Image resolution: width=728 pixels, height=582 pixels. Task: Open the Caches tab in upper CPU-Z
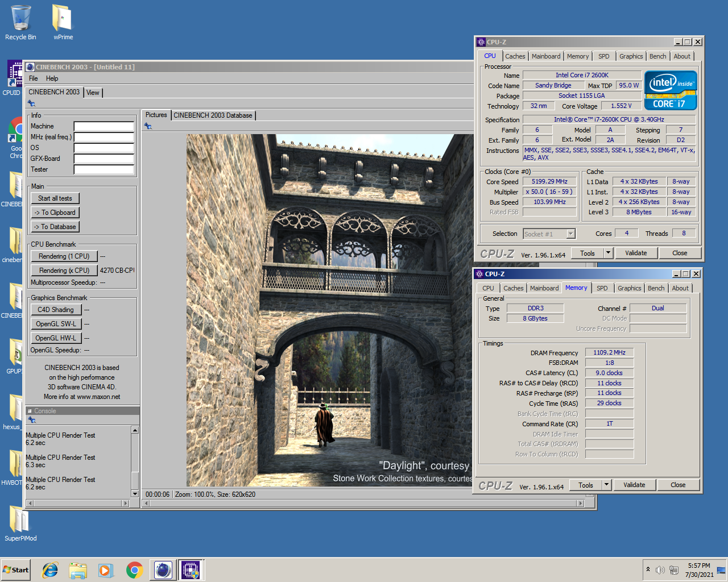(x=515, y=56)
